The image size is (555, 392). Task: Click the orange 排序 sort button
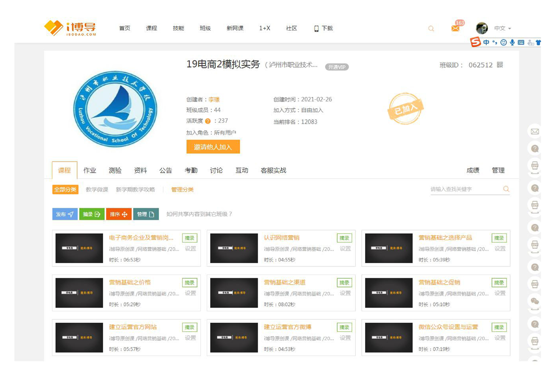click(119, 214)
